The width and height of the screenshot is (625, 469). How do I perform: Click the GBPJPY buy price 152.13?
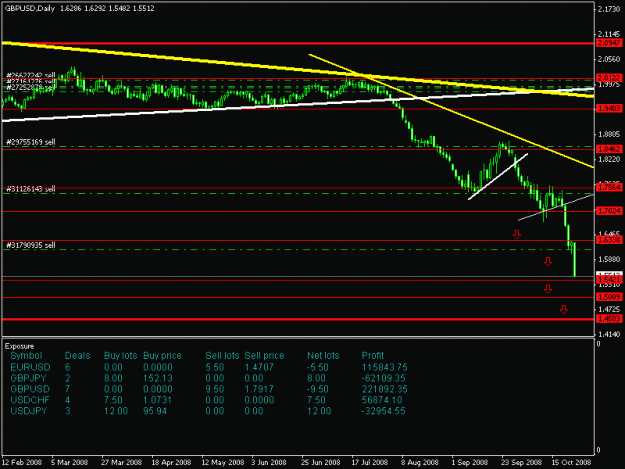(156, 378)
